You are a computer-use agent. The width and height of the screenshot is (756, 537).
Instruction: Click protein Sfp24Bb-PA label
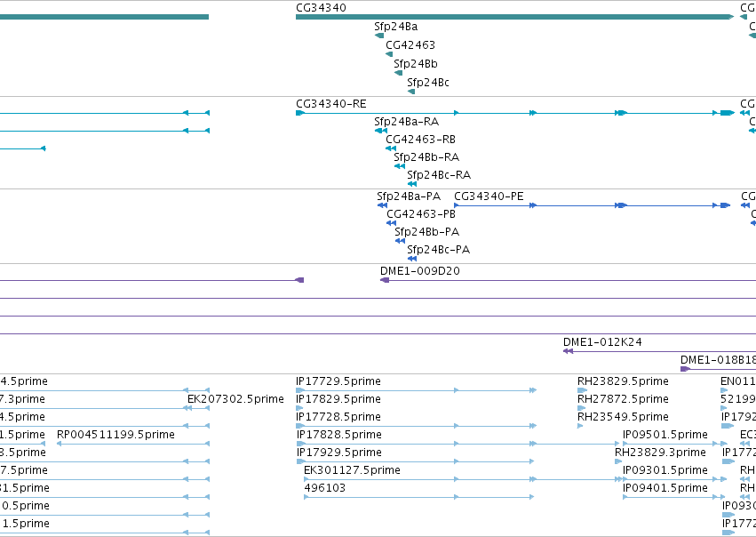[426, 233]
